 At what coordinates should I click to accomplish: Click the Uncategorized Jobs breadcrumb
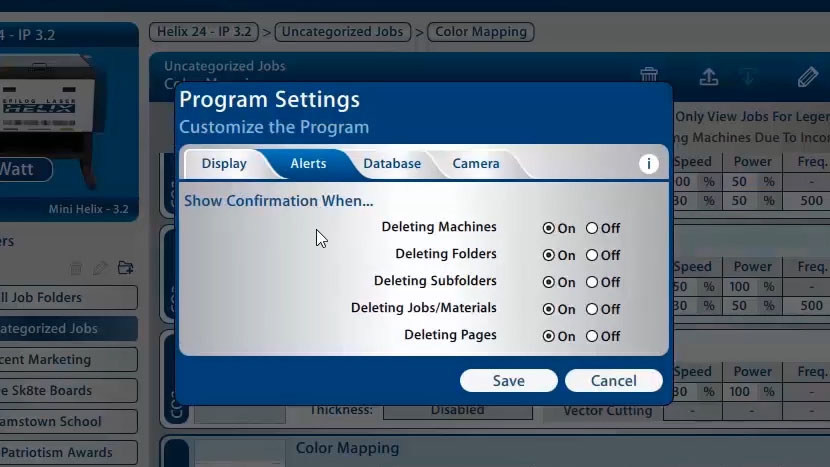point(342,32)
